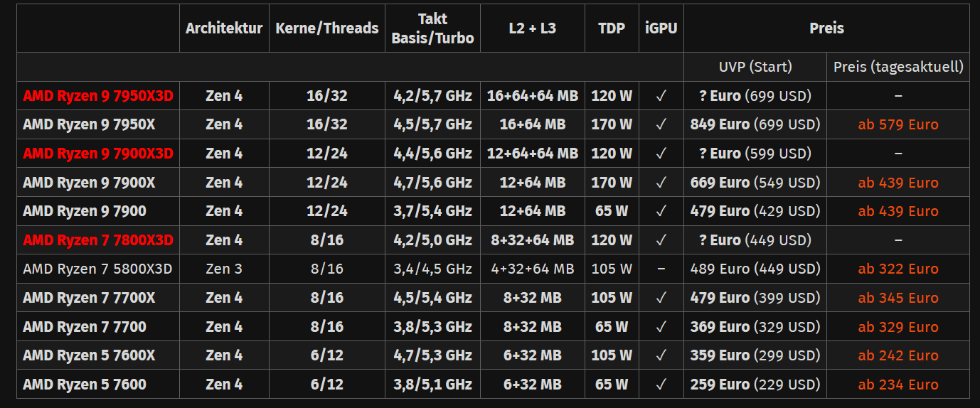Click the iGPU column header
This screenshot has height=408, width=980.
point(661,28)
